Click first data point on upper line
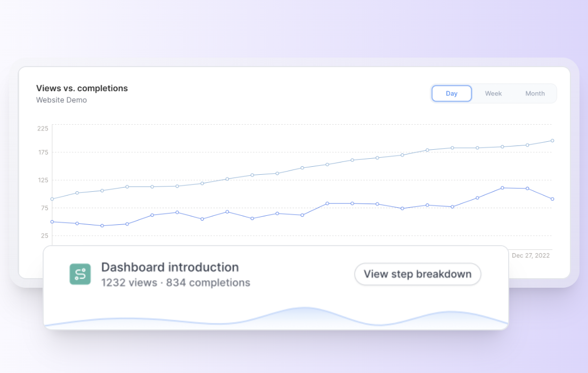Screen dimensions: 588x373 click(x=52, y=199)
